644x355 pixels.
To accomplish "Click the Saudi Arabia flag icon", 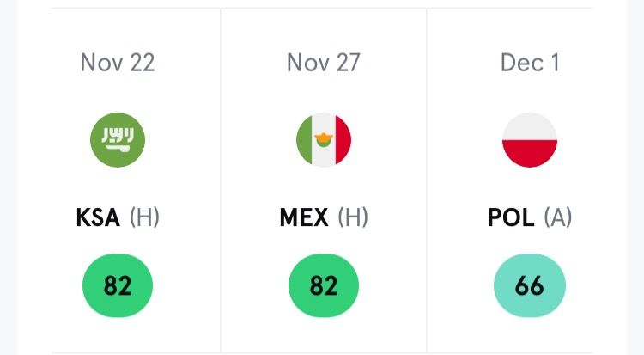I will [x=118, y=139].
